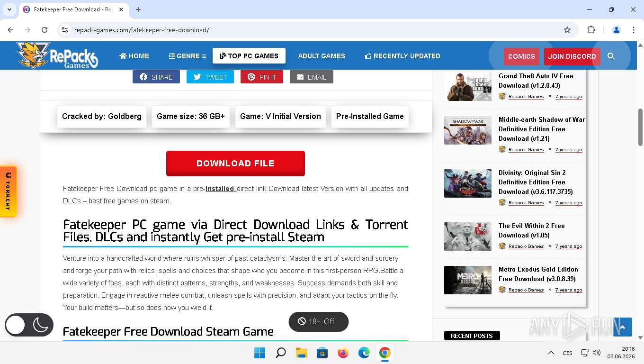Open the Torrent side tab
Screen dimensions: 644x364
(x=8, y=191)
